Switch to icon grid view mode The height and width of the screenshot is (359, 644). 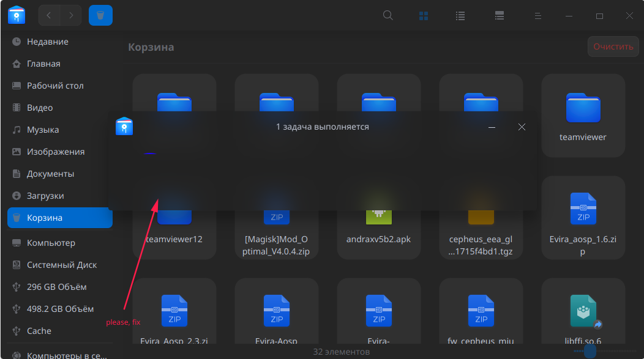pyautogui.click(x=424, y=15)
